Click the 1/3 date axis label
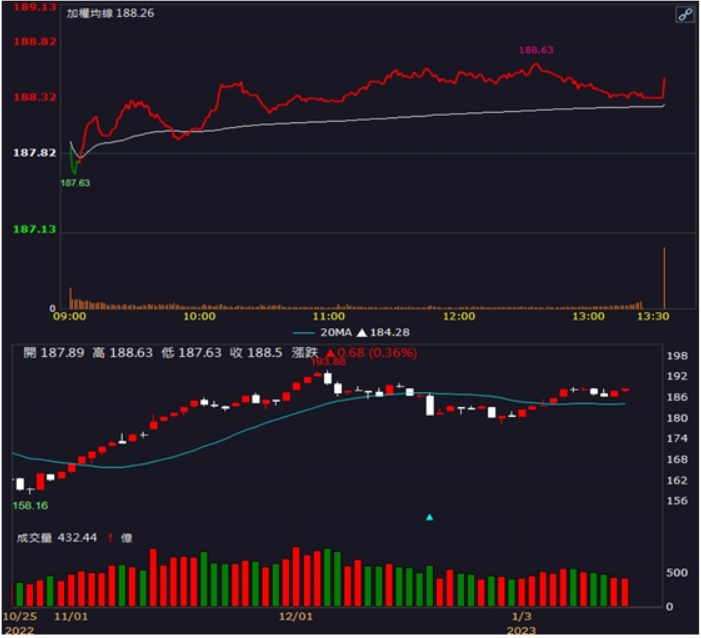 pos(521,617)
